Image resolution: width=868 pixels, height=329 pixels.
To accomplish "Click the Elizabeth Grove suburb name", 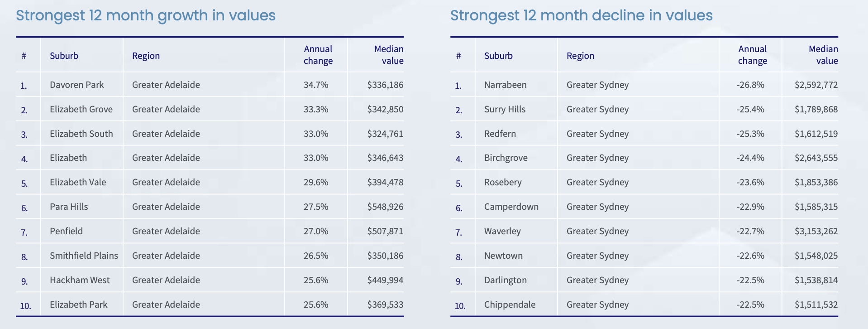I will [x=81, y=109].
